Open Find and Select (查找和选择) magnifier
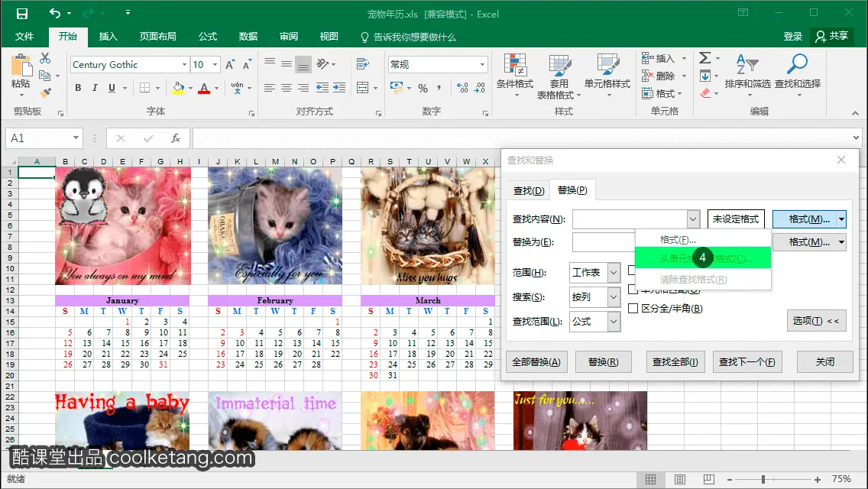This screenshot has width=868, height=489. coord(797,76)
